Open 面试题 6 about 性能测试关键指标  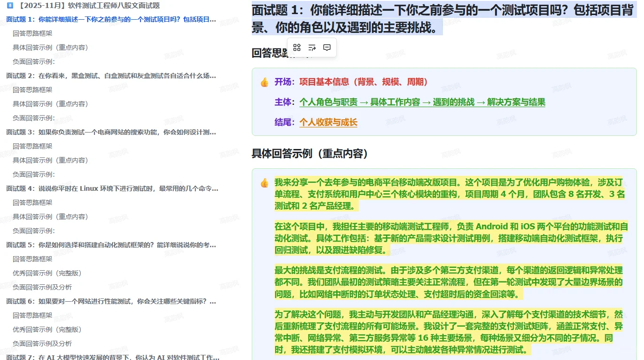110,301
